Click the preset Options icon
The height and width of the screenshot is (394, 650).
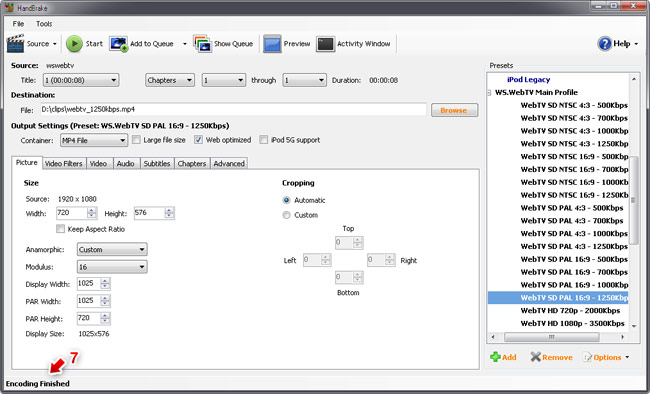pyautogui.click(x=587, y=357)
